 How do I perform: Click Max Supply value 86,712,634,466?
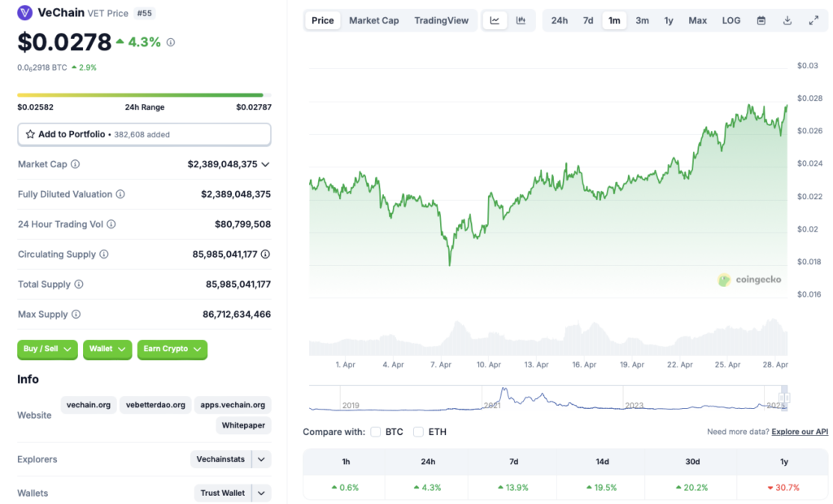pyautogui.click(x=237, y=315)
